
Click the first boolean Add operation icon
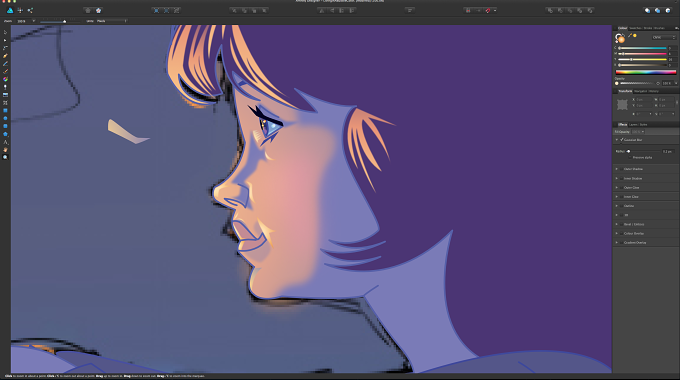point(550,10)
